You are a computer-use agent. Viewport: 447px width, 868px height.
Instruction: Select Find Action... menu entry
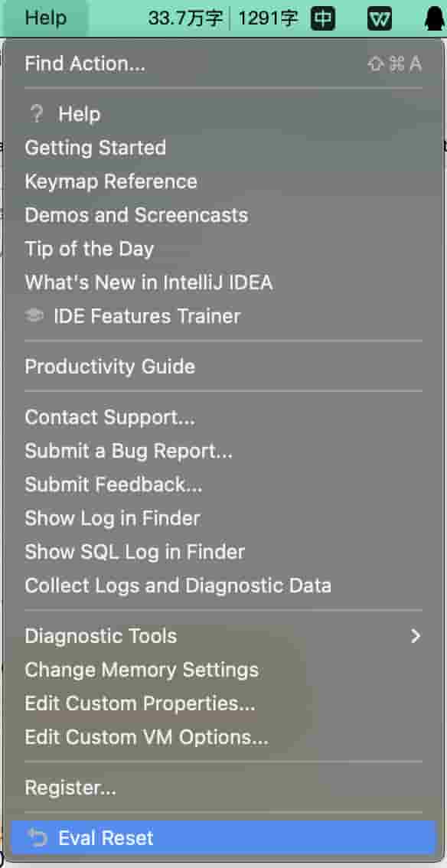point(223,64)
